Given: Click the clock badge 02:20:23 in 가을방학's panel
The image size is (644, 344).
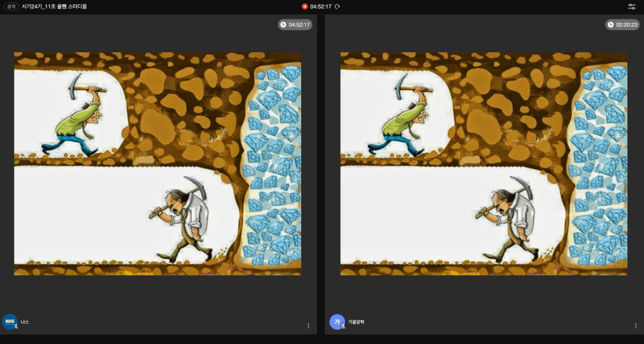Looking at the screenshot, I should (x=622, y=25).
